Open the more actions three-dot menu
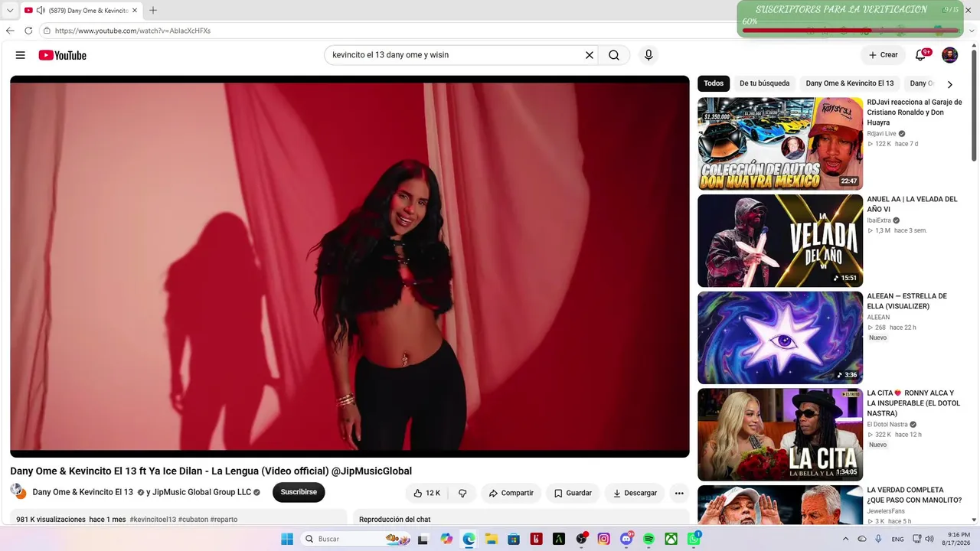The width and height of the screenshot is (980, 551). [x=679, y=493]
